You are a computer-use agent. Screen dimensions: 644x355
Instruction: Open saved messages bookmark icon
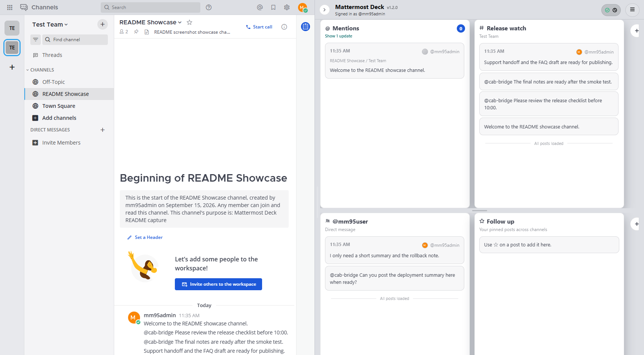(273, 7)
